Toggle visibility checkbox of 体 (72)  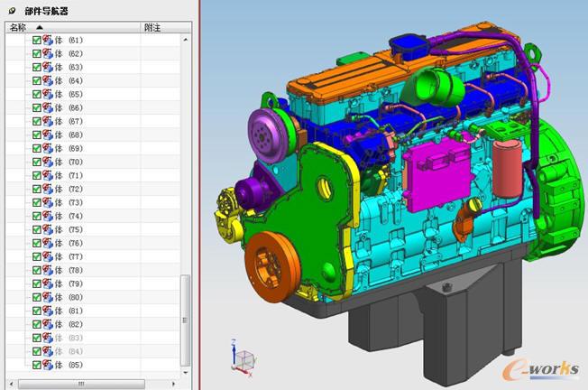point(37,190)
